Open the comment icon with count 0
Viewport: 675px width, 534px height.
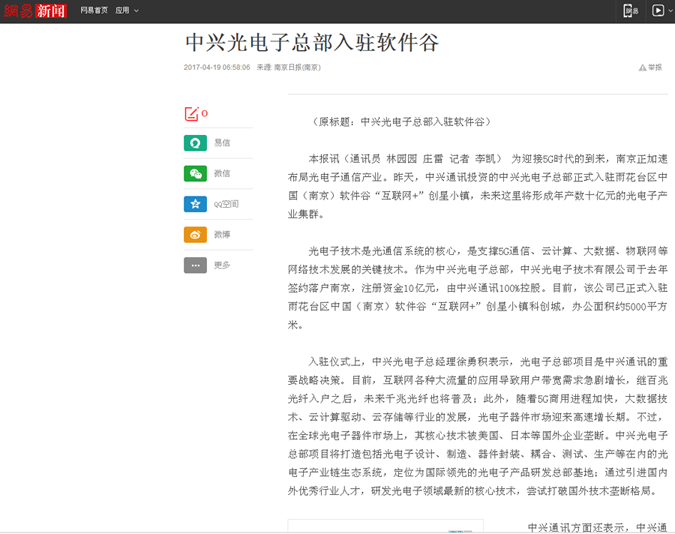tap(192, 113)
